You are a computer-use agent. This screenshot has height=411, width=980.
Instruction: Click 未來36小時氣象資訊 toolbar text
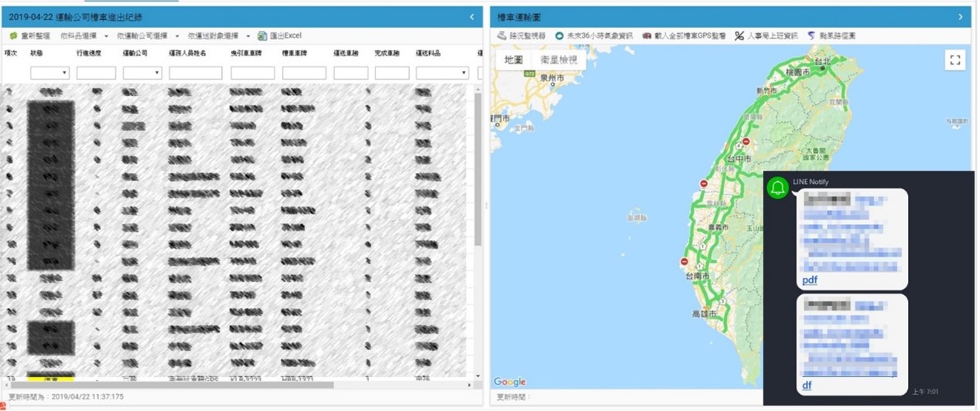coord(599,36)
